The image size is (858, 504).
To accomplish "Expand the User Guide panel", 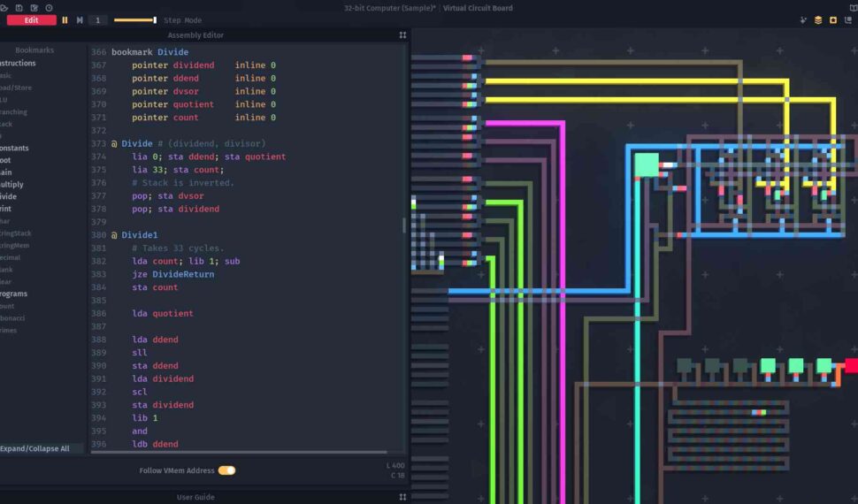I will (402, 497).
